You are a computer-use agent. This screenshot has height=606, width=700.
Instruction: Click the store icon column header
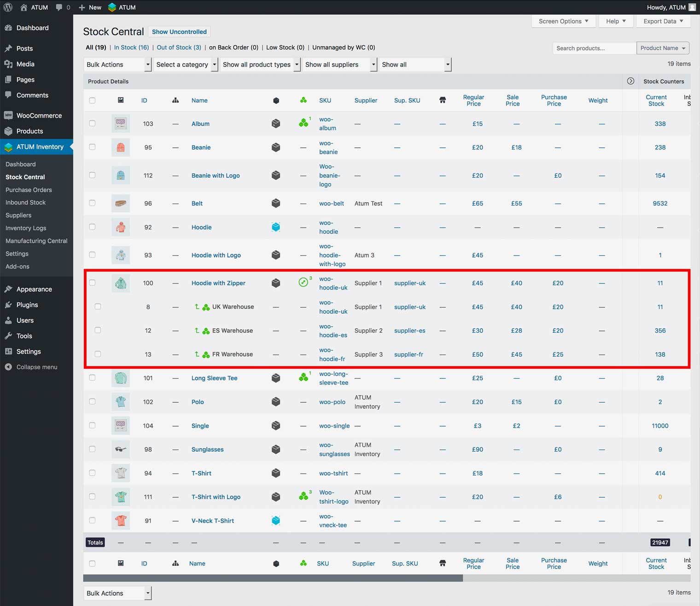[443, 100]
